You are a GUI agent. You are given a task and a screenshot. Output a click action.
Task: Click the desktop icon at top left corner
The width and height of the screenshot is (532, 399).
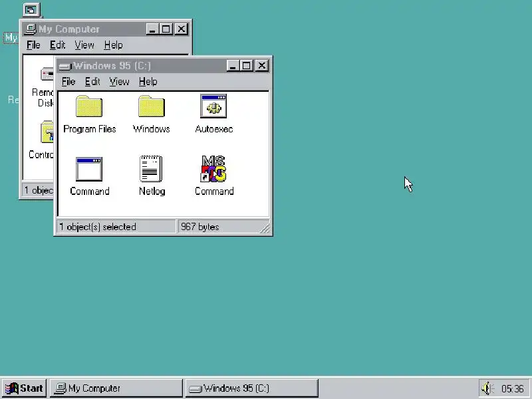[31, 10]
